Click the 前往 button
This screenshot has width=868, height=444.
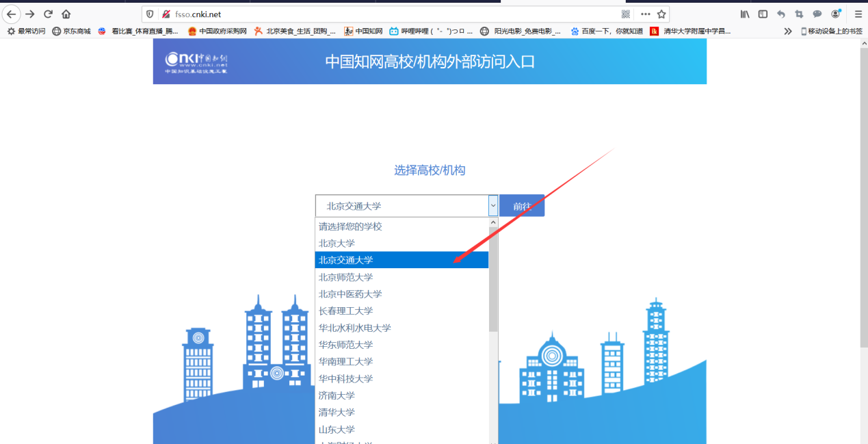pos(522,206)
